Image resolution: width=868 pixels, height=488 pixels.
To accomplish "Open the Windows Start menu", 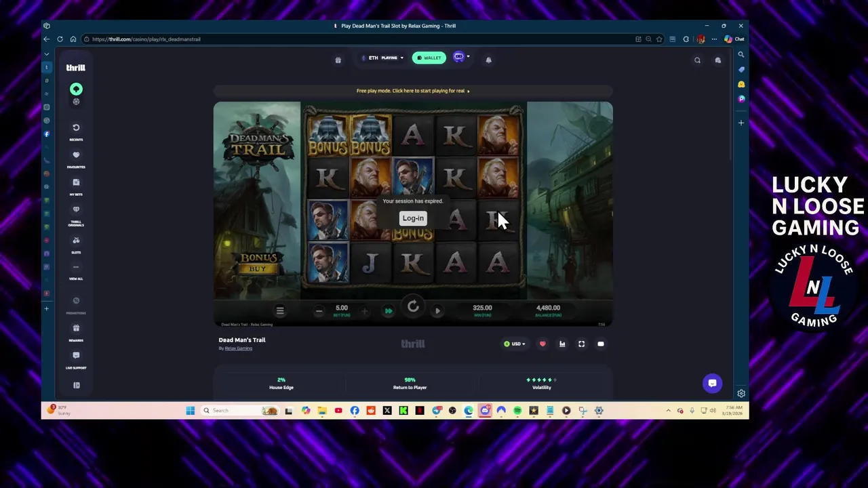I will click(x=191, y=411).
